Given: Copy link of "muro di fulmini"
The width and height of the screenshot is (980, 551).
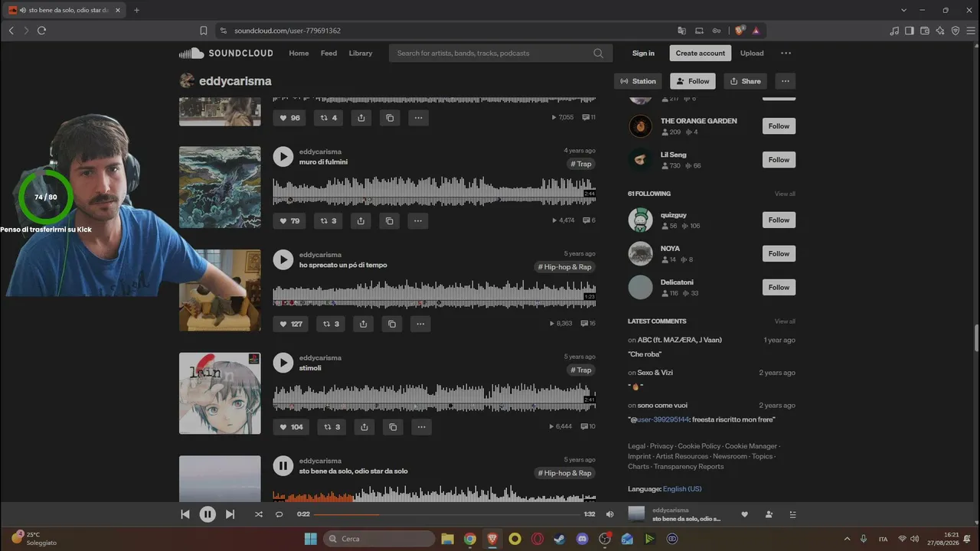Looking at the screenshot, I should coord(390,221).
